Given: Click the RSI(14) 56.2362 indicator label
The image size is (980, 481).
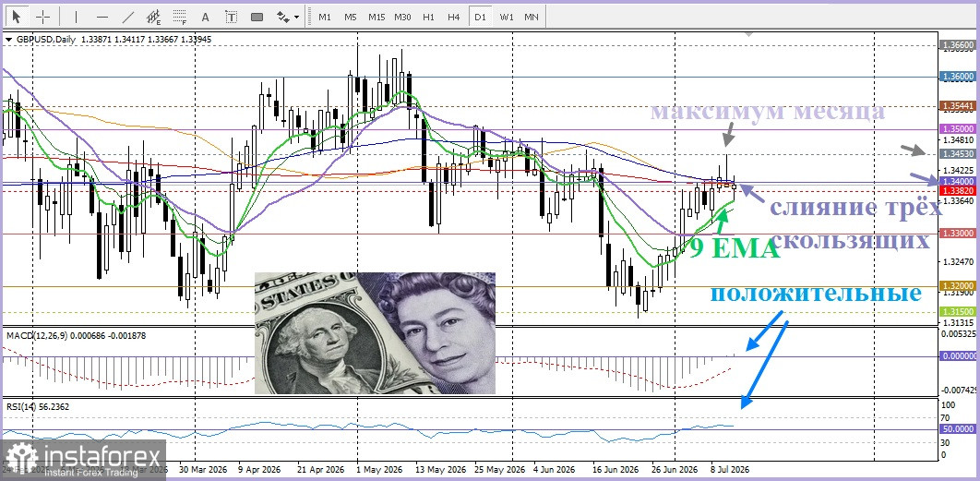Looking at the screenshot, I should click(x=38, y=406).
